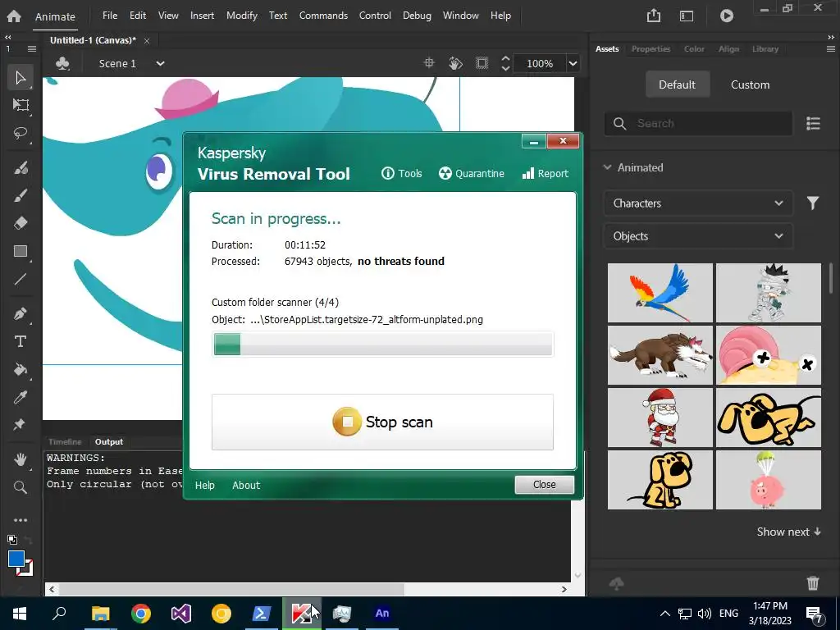Viewport: 840px width, 630px height.
Task: Open the Modify menu
Action: pos(242,16)
